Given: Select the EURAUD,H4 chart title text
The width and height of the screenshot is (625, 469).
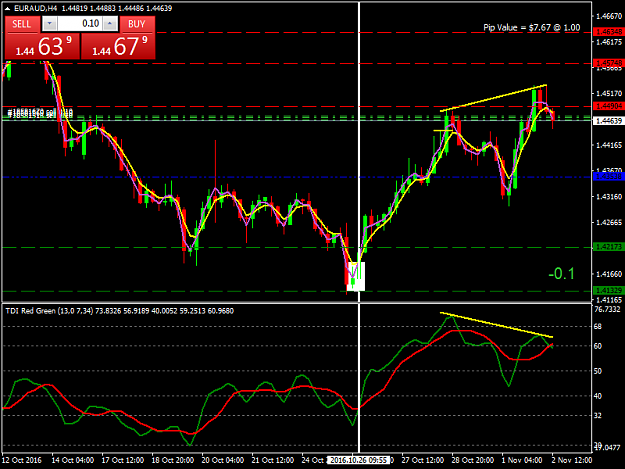Looking at the screenshot, I should [36, 8].
